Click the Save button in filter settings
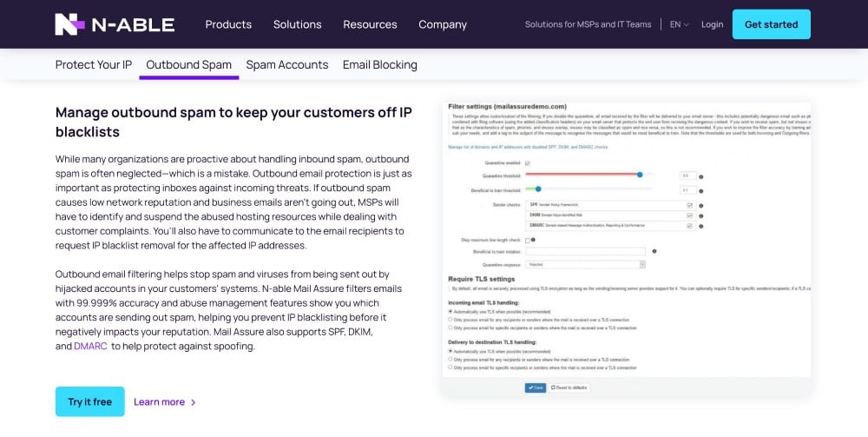 coord(536,387)
